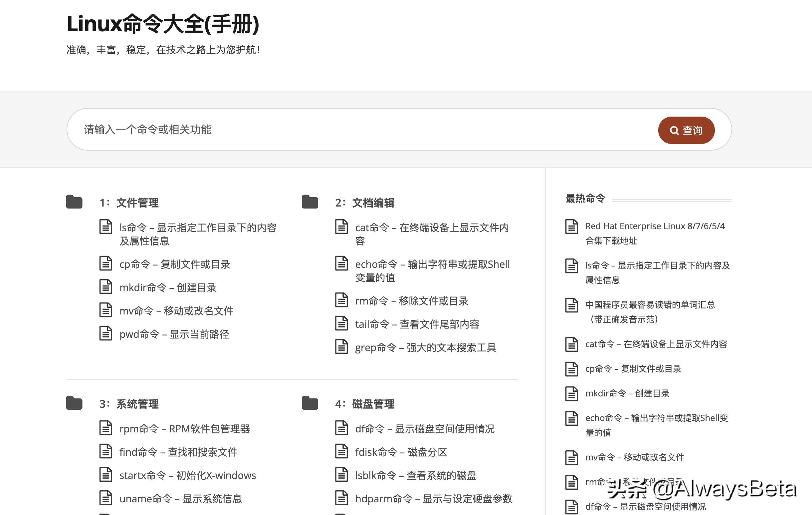The image size is (812, 515).
Task: Click the document icon next to hdparm命令
Action: point(342,498)
